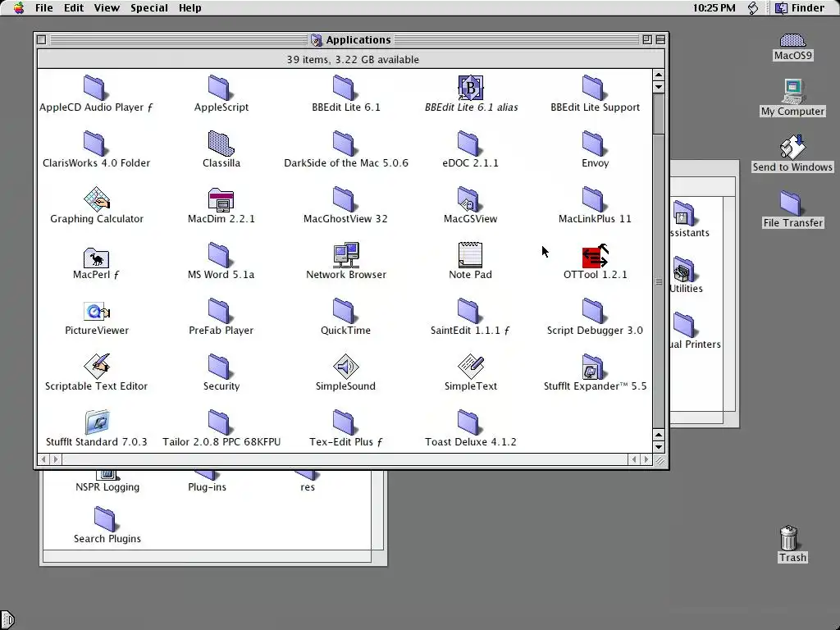The image size is (840, 630).
Task: Open the SimpleSound speaker icon
Action: coord(345,367)
